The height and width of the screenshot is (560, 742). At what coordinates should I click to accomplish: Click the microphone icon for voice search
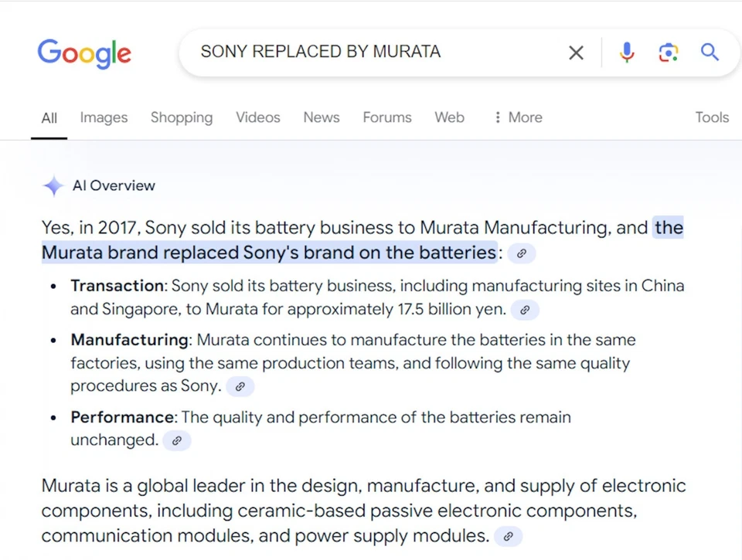[627, 52]
